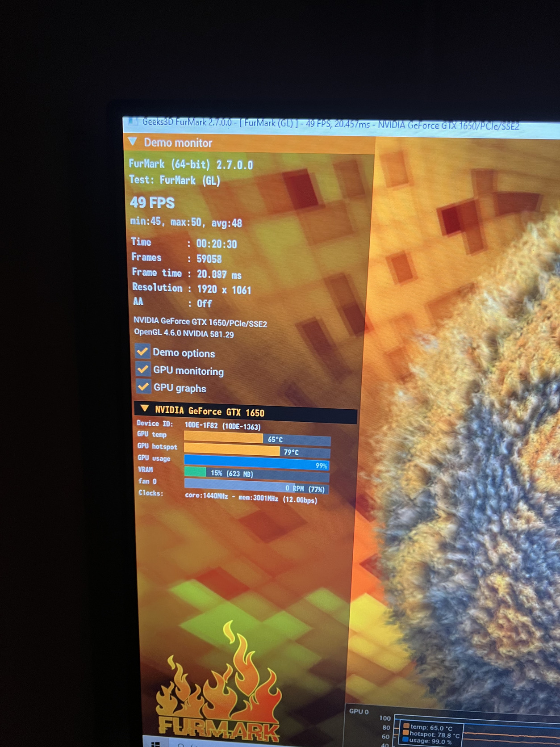This screenshot has width=560, height=747.
Task: Click 'OpenGL 4.6.0 NVIDIA 581.29' text
Action: point(184,333)
